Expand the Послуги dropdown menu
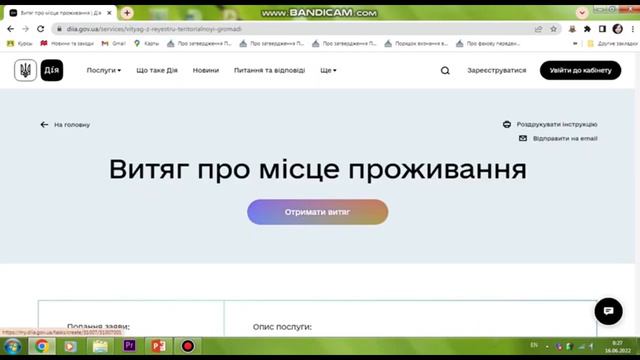Screen dimensions: 640x360 (x=104, y=70)
